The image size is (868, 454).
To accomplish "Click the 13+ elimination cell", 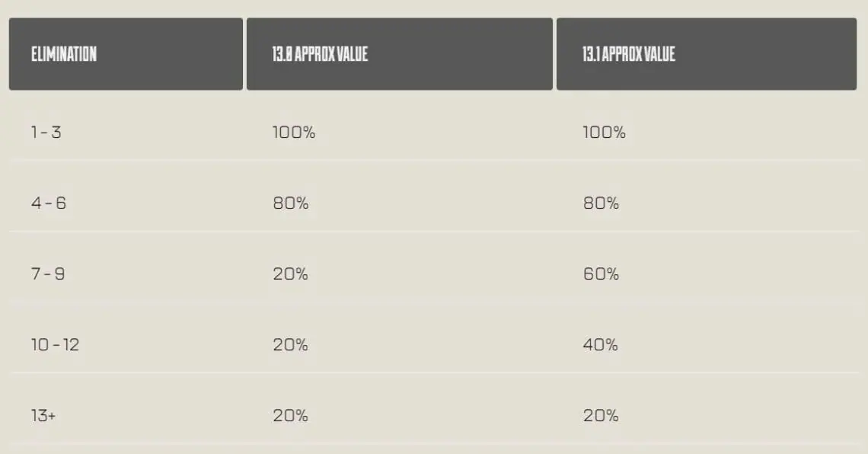I will click(43, 416).
